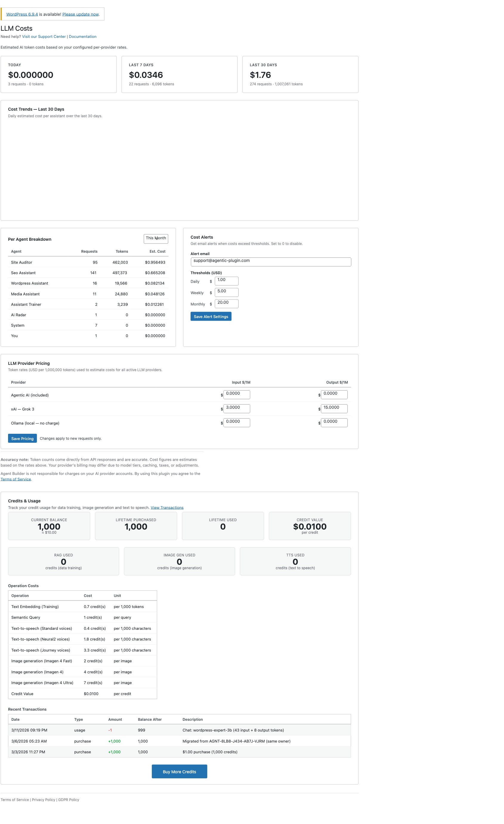Edit Grok 3 input price per million
Viewport: 504px width, 824px height.
tap(236, 408)
